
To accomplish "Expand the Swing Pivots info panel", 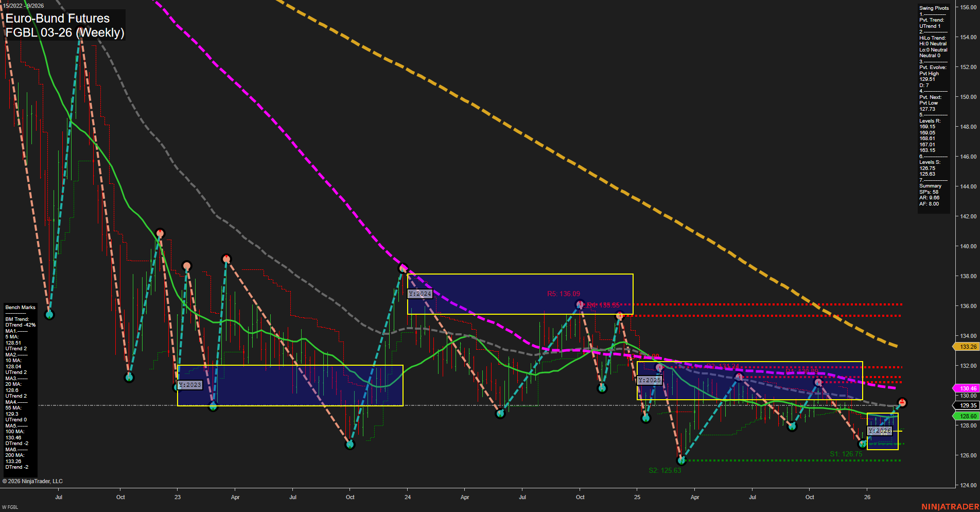I will (933, 8).
